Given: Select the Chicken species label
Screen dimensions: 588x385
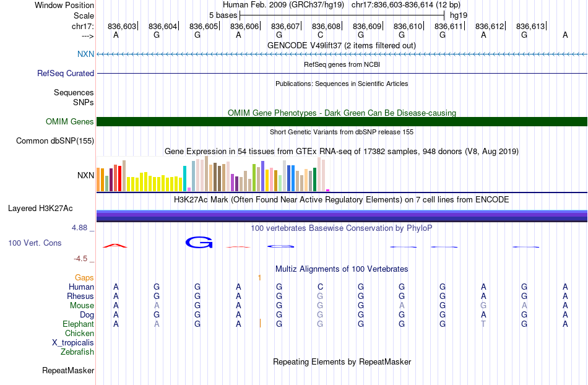Looking at the screenshot, I should (79, 333).
